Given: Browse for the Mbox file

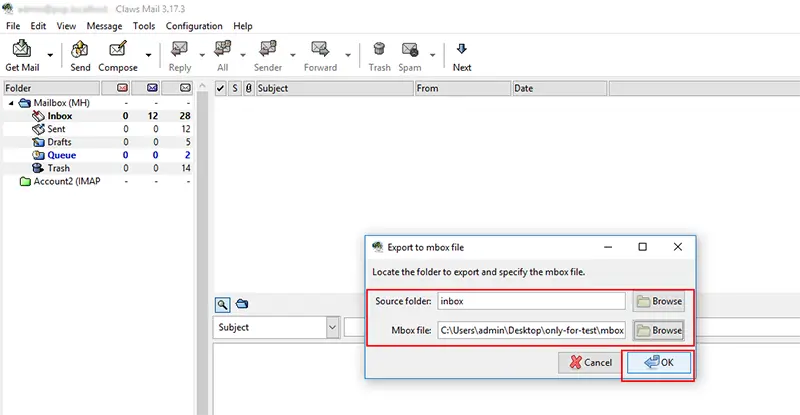Looking at the screenshot, I should (x=659, y=330).
